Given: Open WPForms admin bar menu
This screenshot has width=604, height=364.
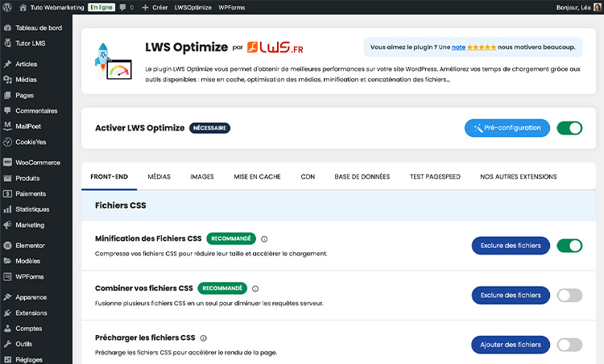Looking at the screenshot, I should [231, 7].
